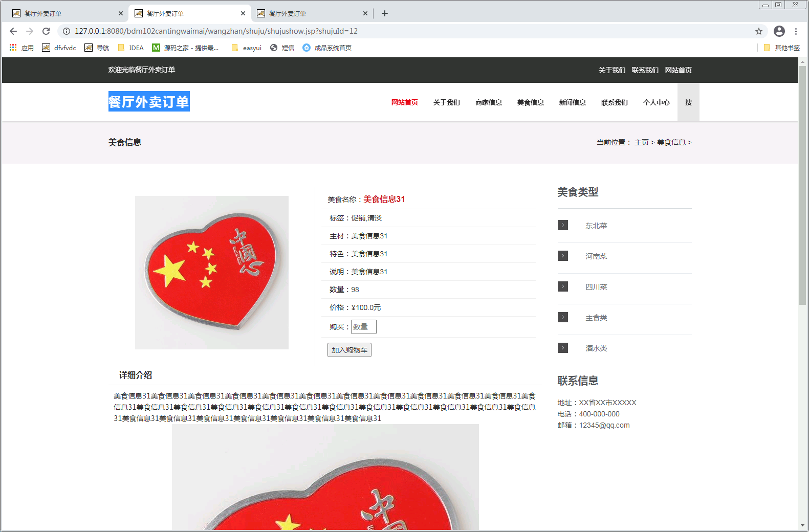Viewport: 809px width, 532px height.
Task: Open 美食信息 in the main navigation
Action: pyautogui.click(x=531, y=102)
